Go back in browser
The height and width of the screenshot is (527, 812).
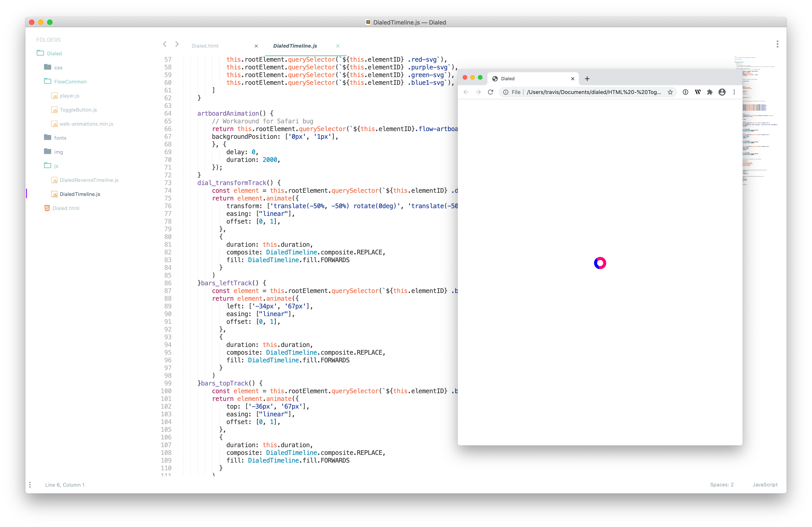[x=466, y=92]
